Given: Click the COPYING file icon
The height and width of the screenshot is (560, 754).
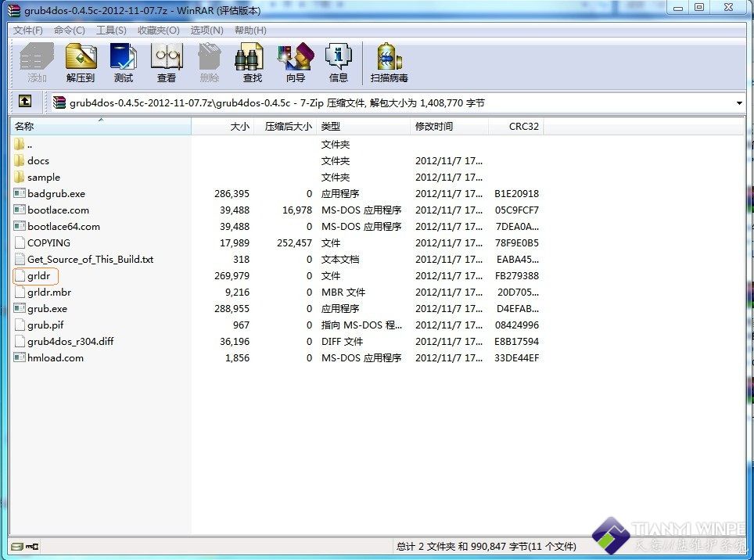Looking at the screenshot, I should [x=20, y=242].
